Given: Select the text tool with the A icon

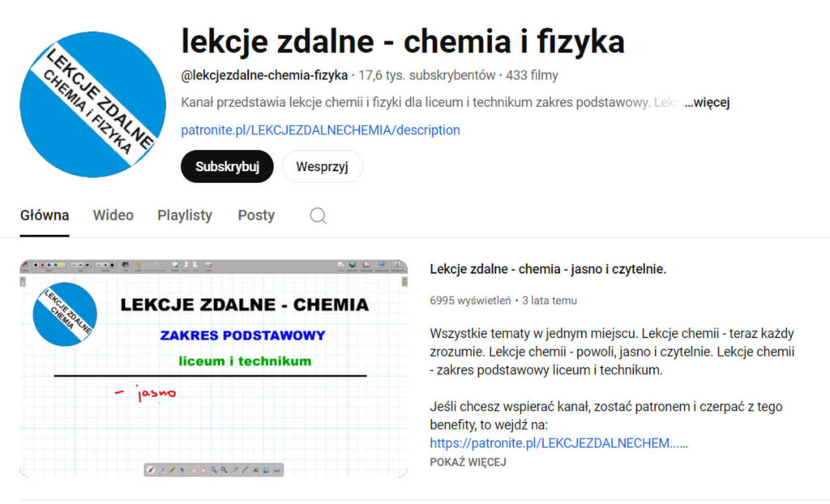Looking at the screenshot, I should (254, 470).
